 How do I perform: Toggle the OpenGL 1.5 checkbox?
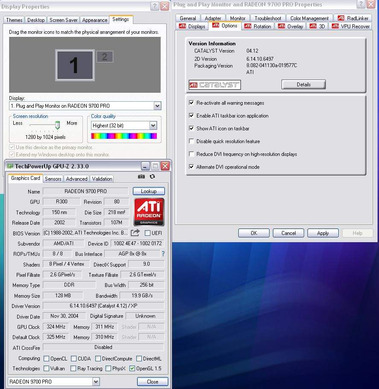coord(132,368)
